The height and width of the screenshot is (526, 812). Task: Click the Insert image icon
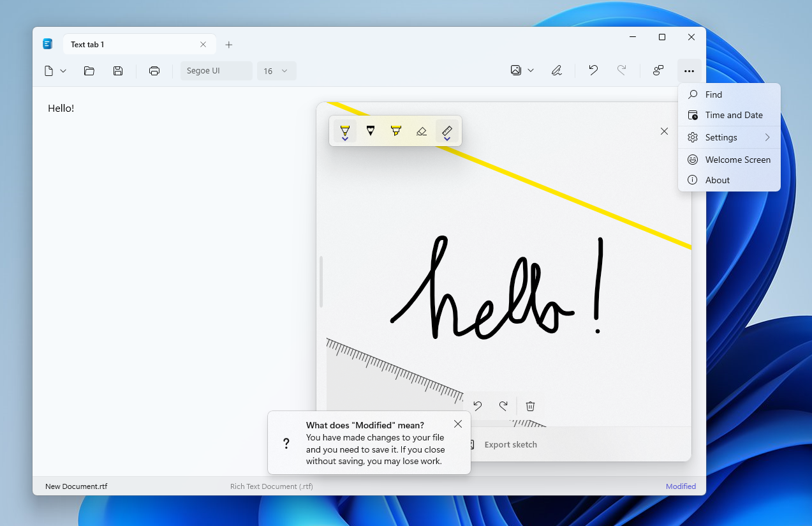point(516,70)
